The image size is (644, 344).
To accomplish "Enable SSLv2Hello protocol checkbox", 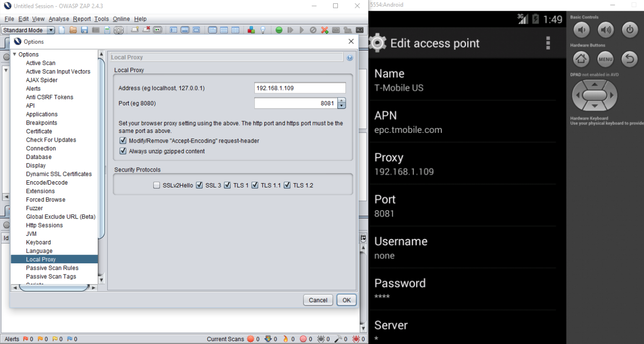I will [157, 185].
